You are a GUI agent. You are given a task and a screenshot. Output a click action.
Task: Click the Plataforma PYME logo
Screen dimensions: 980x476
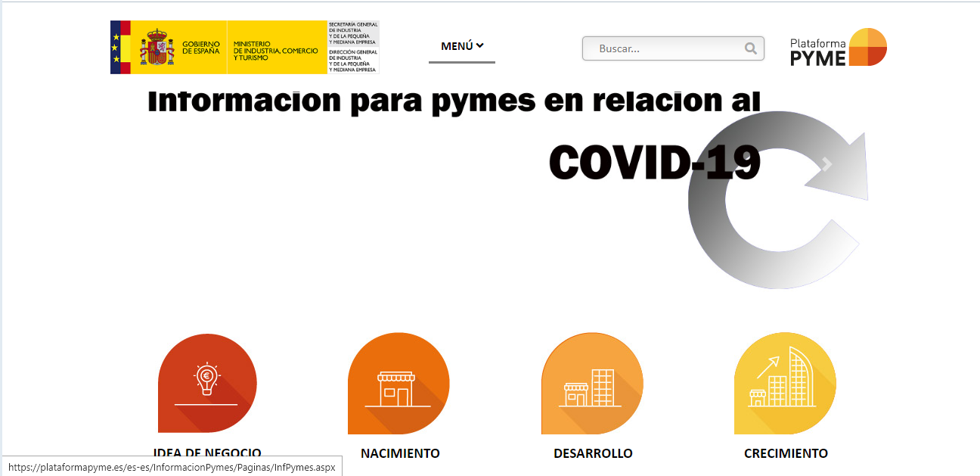(837, 46)
